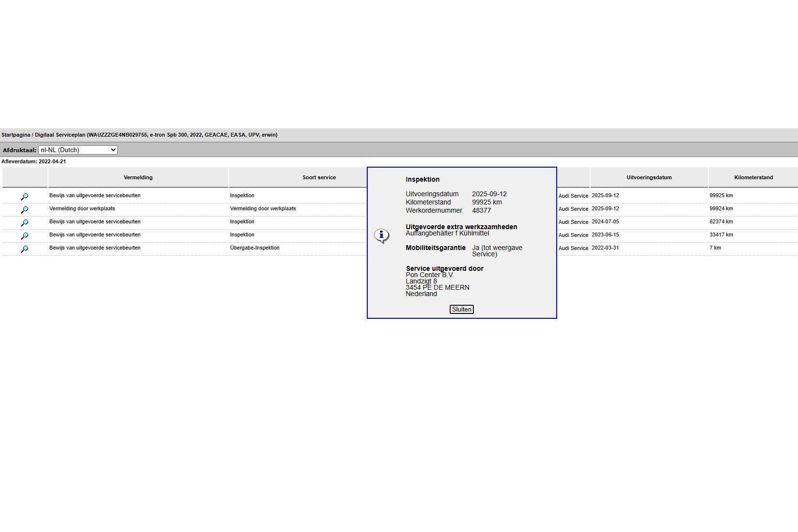The width and height of the screenshot is (798, 532).
Task: Select the 99925 km cell in table
Action: [721, 196]
